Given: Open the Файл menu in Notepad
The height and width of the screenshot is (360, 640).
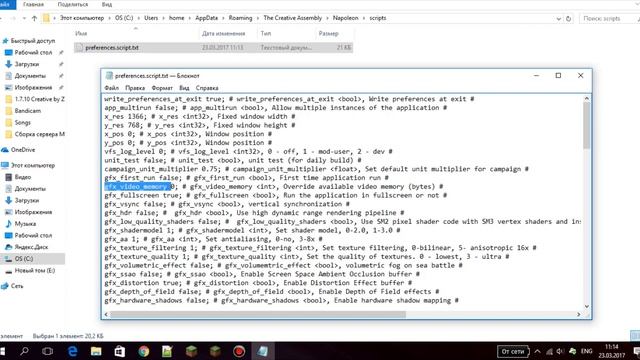Looking at the screenshot, I should [111, 88].
